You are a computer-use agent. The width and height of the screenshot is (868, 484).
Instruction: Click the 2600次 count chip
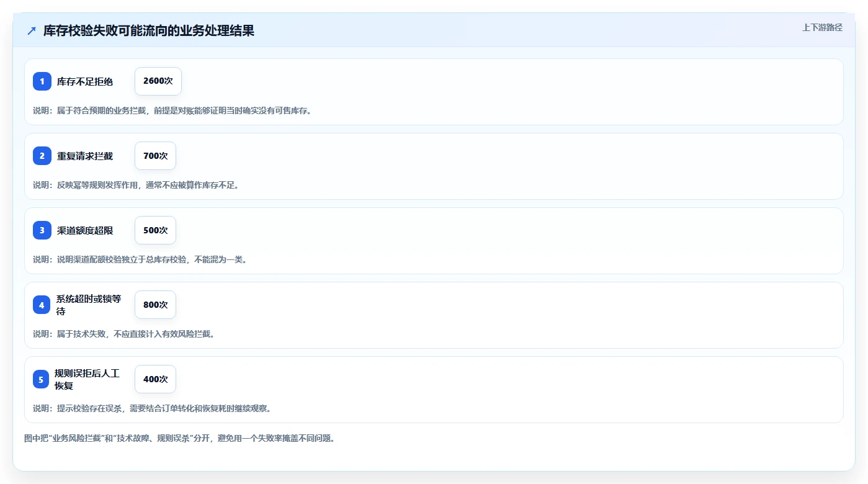[x=158, y=81]
